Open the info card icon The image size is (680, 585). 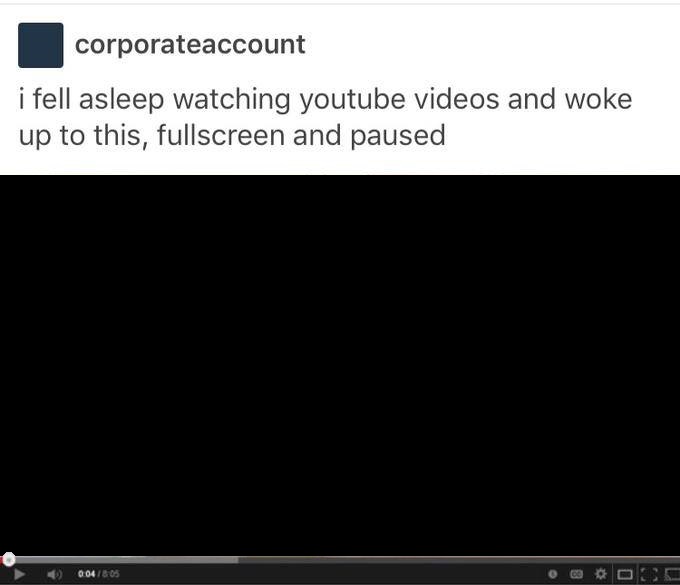(552, 574)
